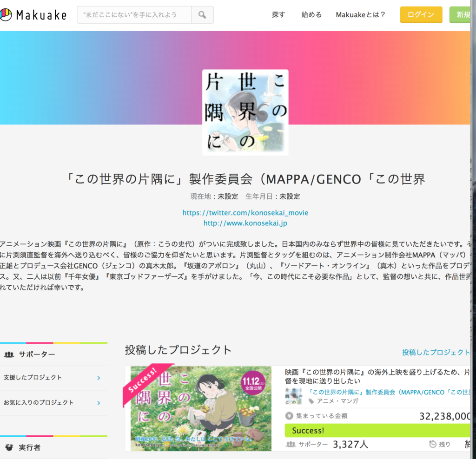The image size is (476, 459).
Task: Open the 始める menu
Action: [311, 14]
